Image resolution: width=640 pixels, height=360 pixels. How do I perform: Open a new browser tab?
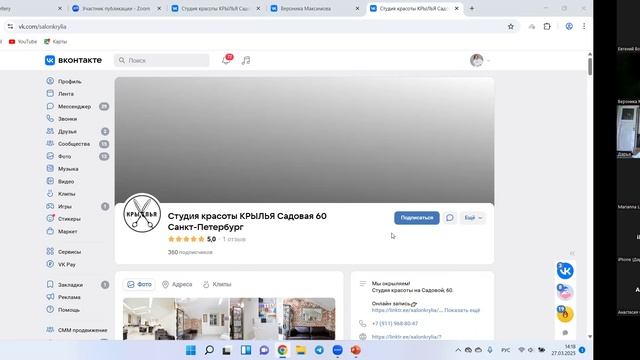tap(472, 8)
